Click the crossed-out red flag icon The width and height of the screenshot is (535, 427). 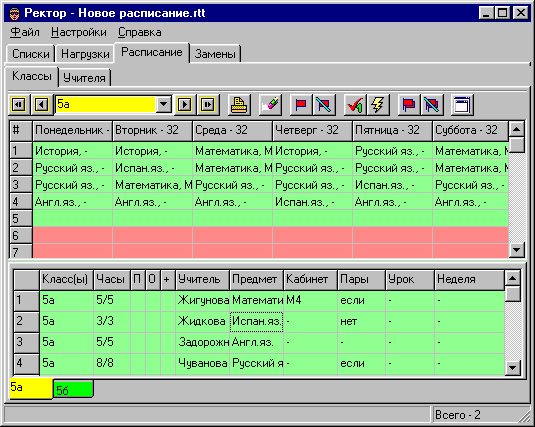(x=323, y=104)
